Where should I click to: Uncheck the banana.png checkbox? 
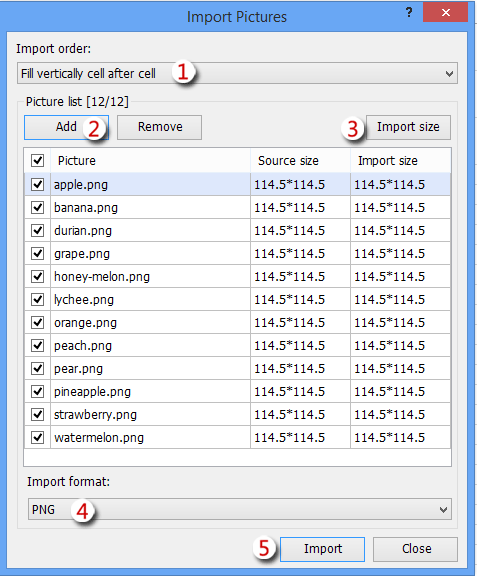37,208
